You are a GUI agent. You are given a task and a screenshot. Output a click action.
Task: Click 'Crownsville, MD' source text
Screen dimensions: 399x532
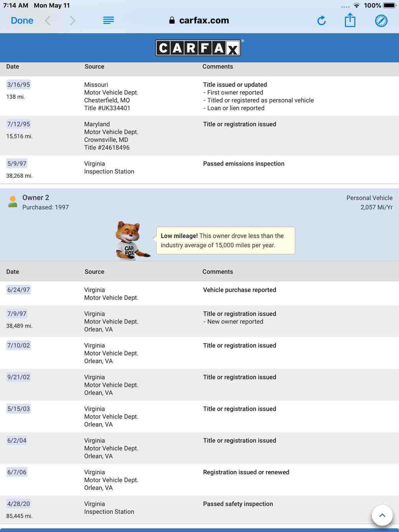(x=106, y=140)
